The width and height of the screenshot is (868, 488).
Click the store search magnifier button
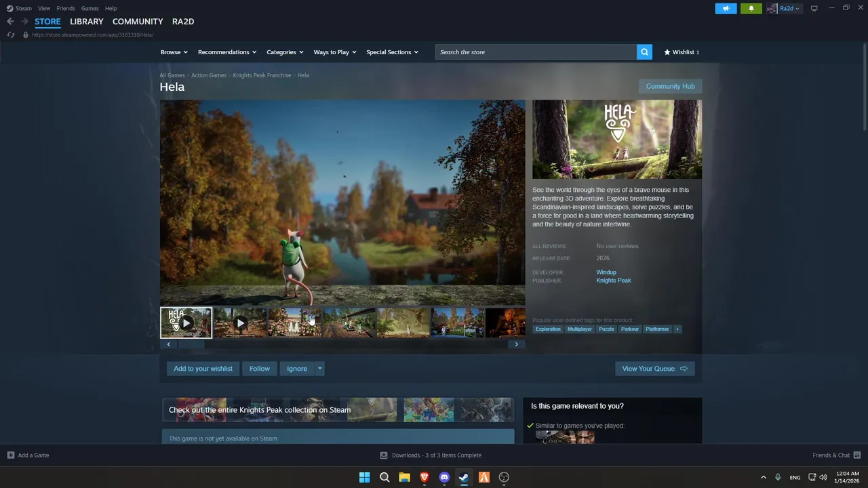pyautogui.click(x=644, y=52)
